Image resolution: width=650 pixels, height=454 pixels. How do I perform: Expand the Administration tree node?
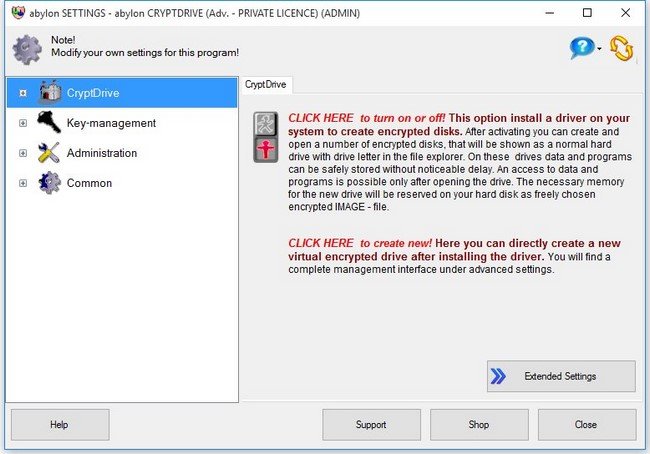pyautogui.click(x=23, y=153)
